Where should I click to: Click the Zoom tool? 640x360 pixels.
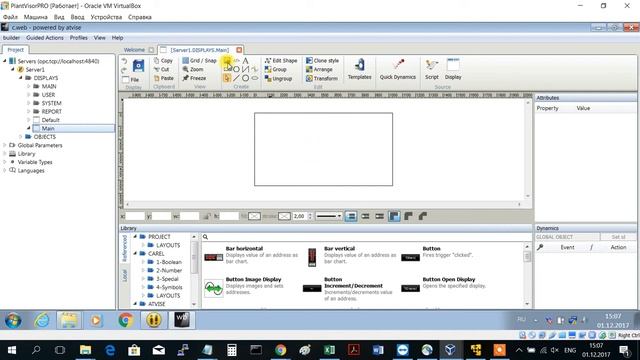click(x=193, y=69)
